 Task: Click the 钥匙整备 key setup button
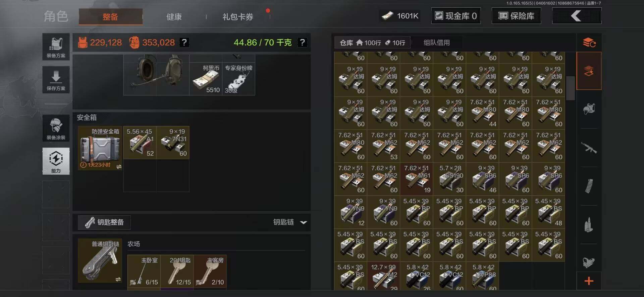104,222
